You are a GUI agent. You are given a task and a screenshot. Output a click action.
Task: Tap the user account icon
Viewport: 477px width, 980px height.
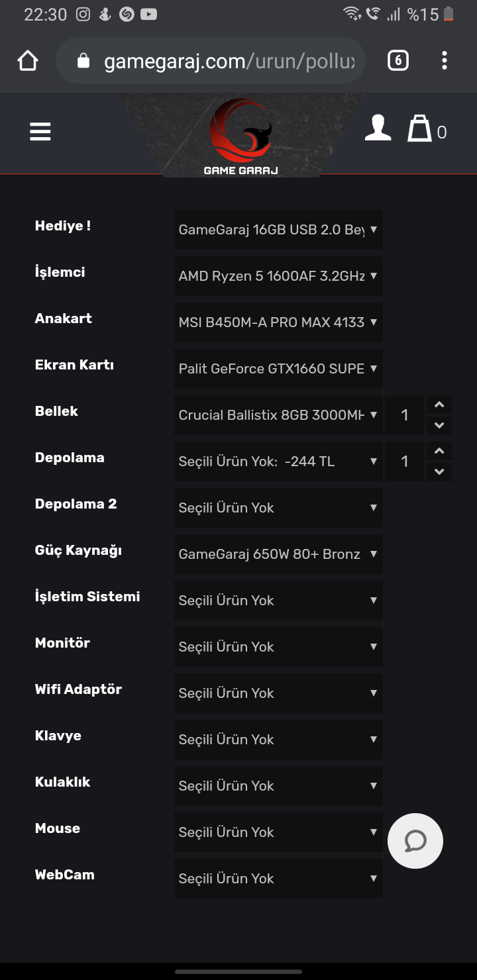[x=378, y=128]
